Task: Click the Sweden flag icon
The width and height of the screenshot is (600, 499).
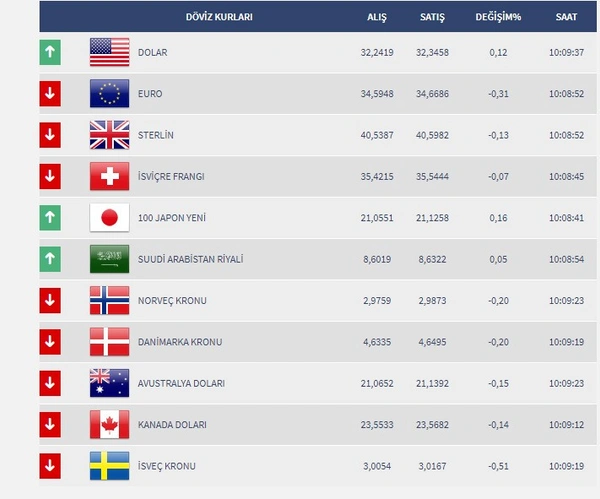Action: click(x=109, y=466)
